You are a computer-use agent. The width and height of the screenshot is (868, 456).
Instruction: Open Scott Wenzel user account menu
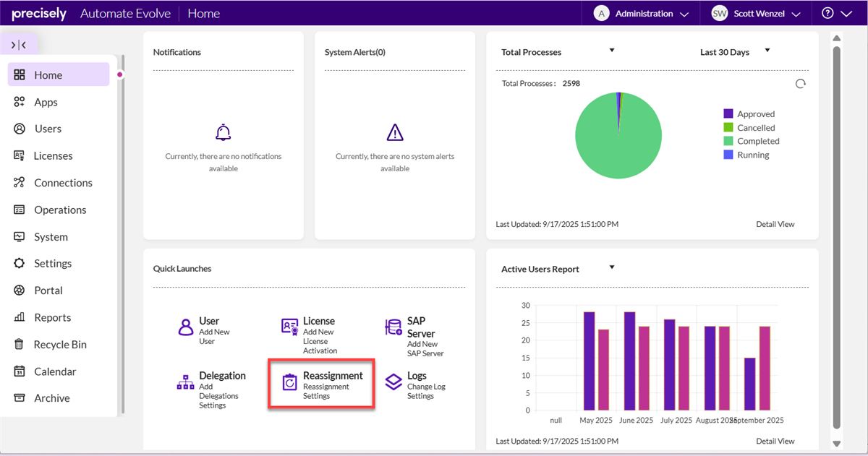point(755,14)
